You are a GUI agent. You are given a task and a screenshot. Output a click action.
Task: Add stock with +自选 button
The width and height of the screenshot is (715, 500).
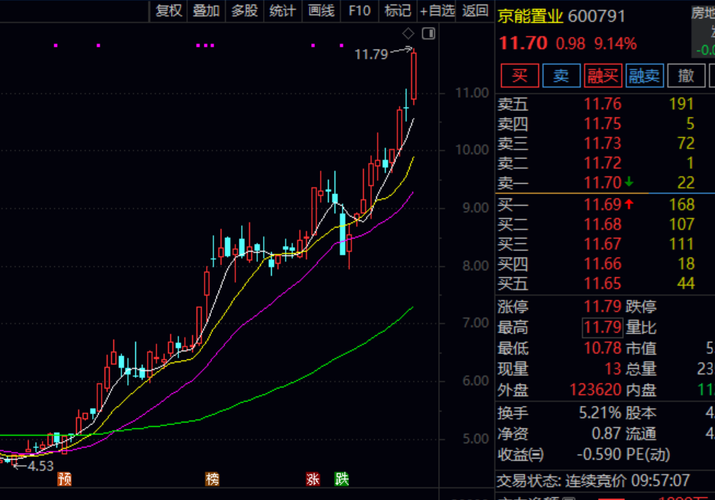437,10
